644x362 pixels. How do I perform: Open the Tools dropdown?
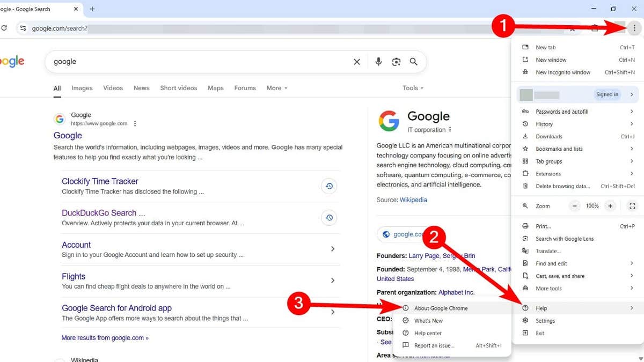coord(413,88)
